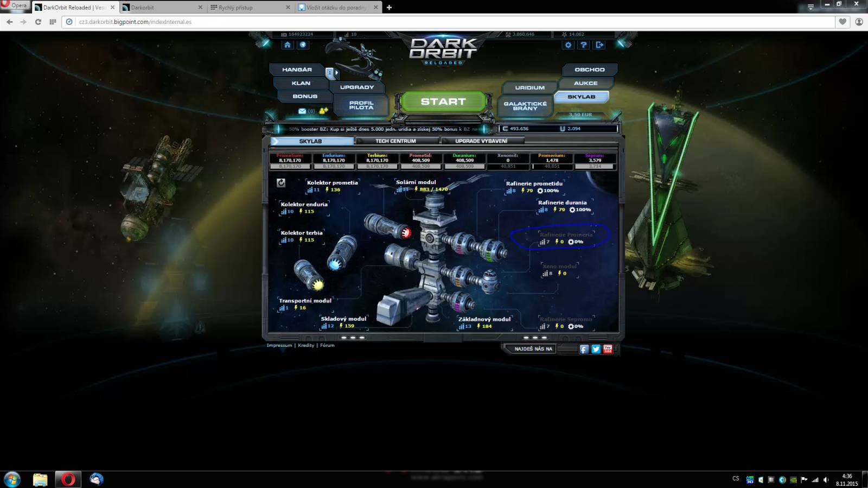The height and width of the screenshot is (488, 868).
Task: Open the GALAKTICKÉ BRÁNY button
Action: pyautogui.click(x=525, y=105)
